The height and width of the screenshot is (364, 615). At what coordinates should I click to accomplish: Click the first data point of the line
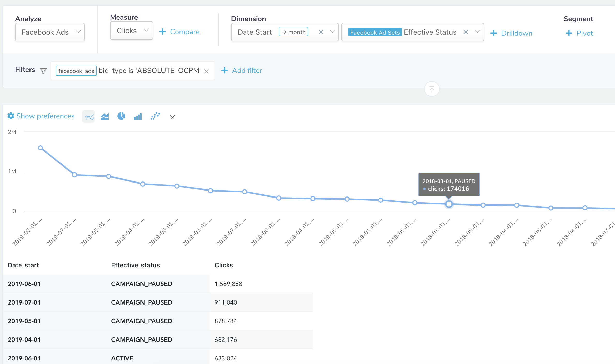[x=40, y=148]
